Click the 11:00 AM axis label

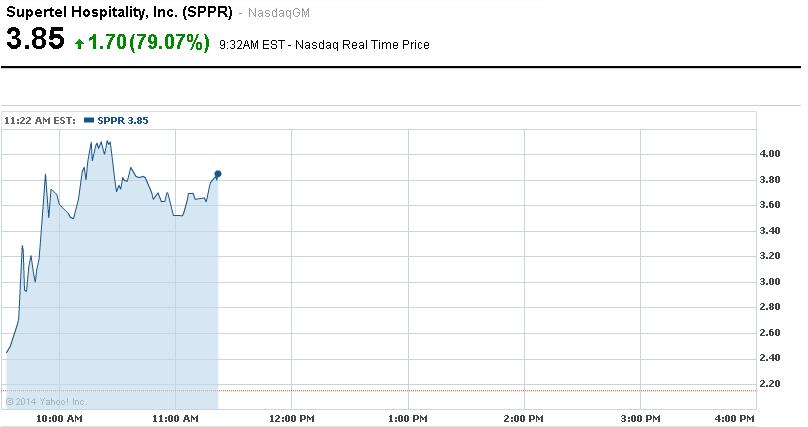click(x=175, y=417)
